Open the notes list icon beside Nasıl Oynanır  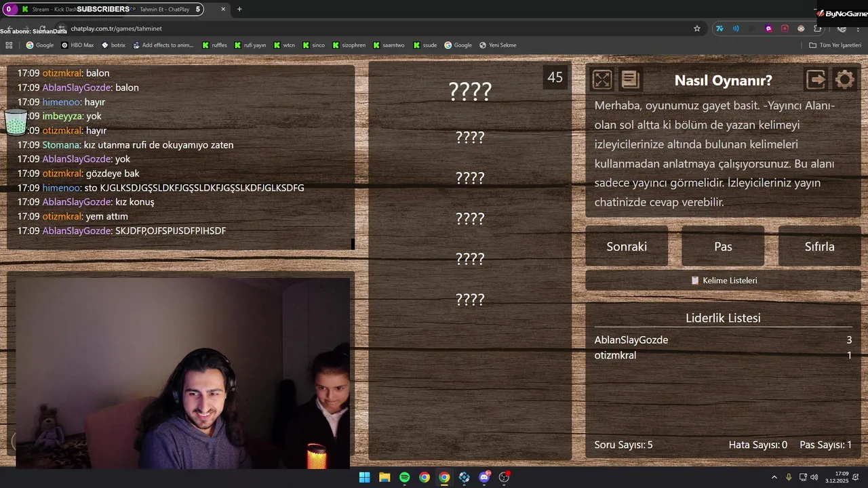(x=630, y=80)
